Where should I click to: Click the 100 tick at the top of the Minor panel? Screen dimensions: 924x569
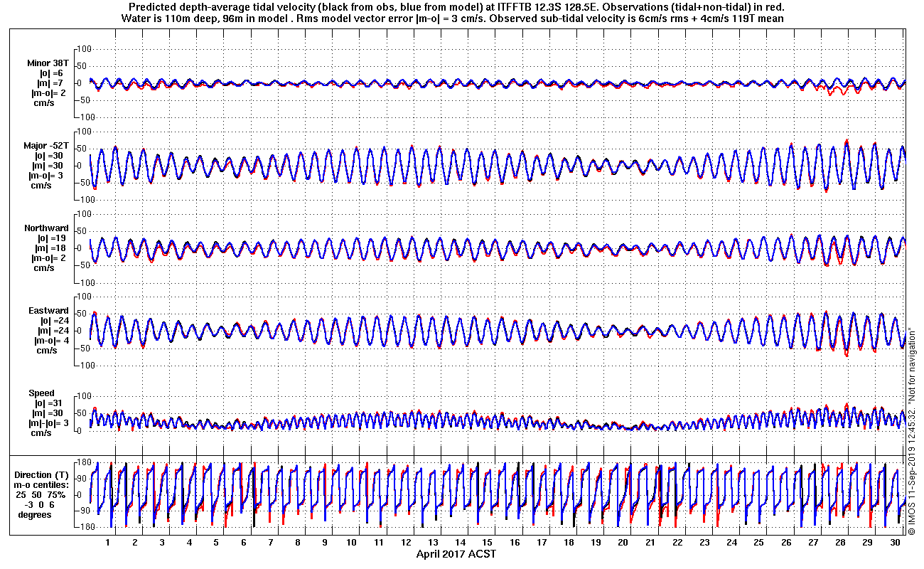(x=83, y=48)
